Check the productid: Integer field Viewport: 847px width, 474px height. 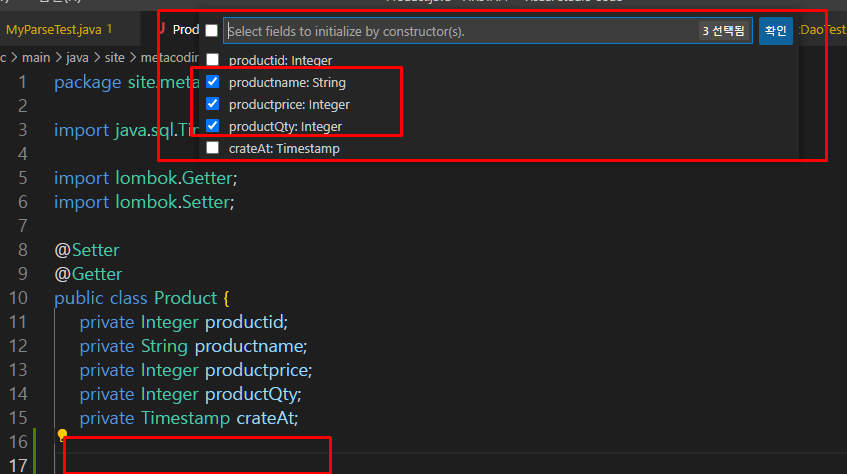pyautogui.click(x=212, y=59)
